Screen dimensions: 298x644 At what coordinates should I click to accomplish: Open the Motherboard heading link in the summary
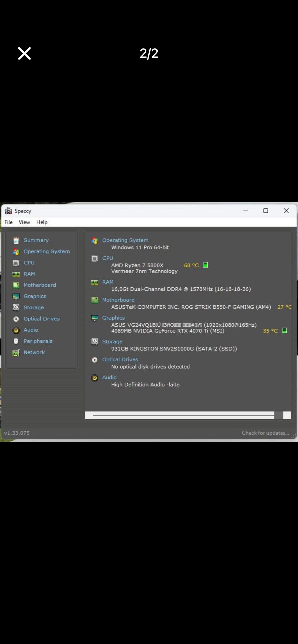tap(118, 300)
